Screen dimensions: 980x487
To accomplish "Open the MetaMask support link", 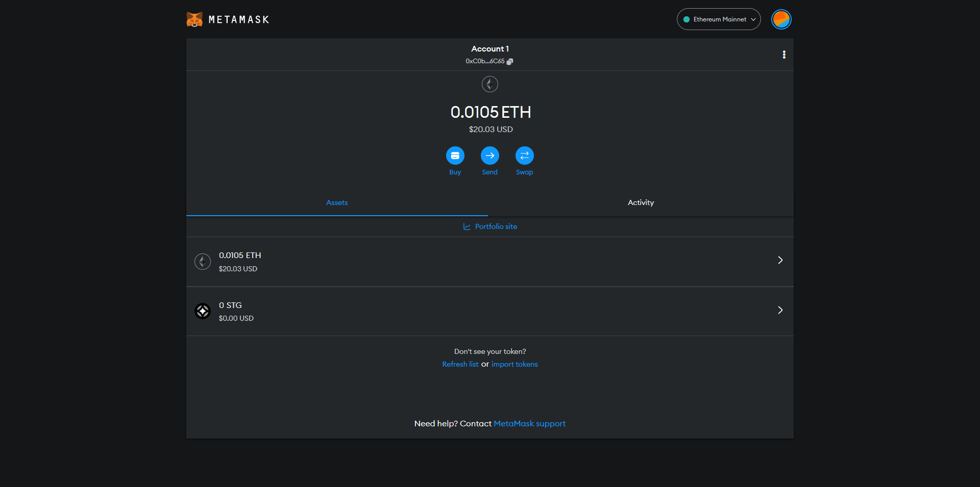I will pos(529,424).
